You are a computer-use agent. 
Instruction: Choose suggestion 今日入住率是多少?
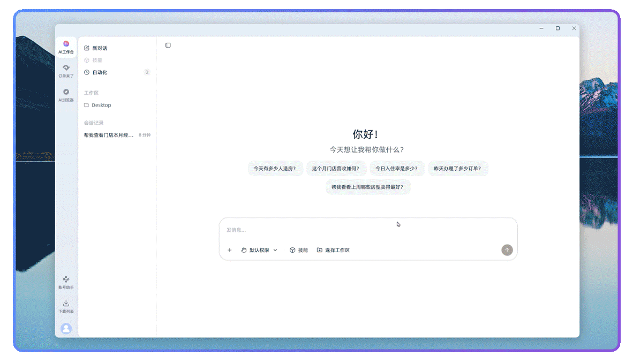click(x=396, y=168)
